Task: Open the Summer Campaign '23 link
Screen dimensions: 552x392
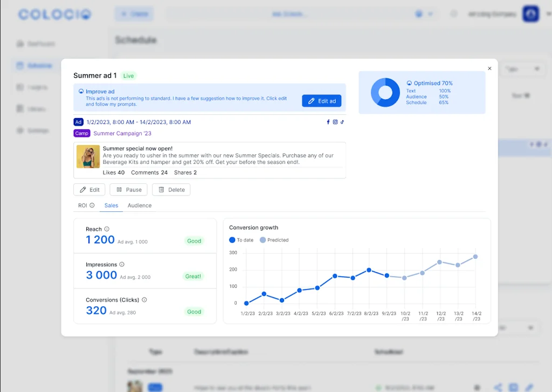Action: click(122, 133)
